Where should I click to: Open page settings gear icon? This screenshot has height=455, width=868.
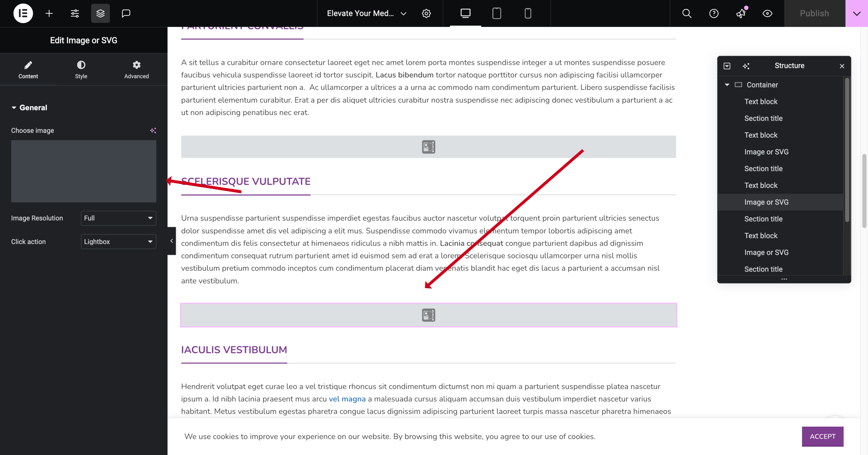point(426,14)
